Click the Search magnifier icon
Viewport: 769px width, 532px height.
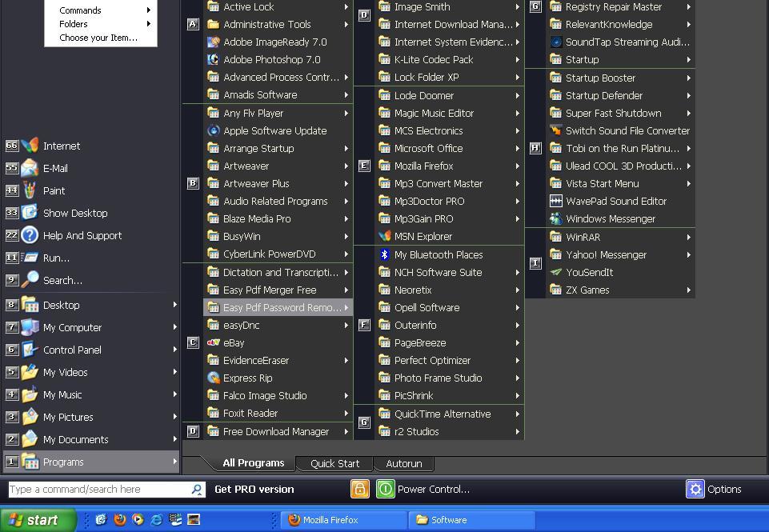[30, 280]
